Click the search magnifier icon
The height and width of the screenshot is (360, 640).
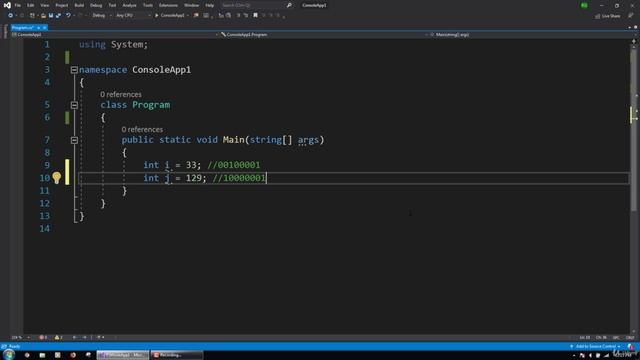[289, 5]
